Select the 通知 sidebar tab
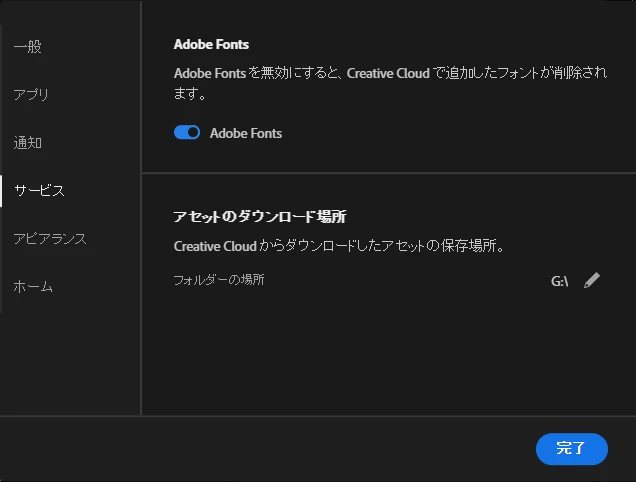Viewport: 636px width, 482px height. pyautogui.click(x=28, y=143)
